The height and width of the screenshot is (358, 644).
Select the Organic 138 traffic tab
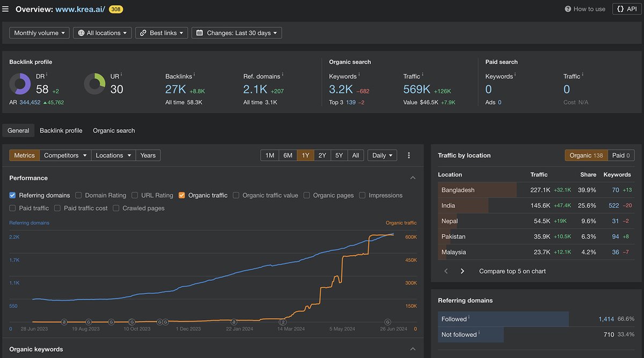coord(586,155)
